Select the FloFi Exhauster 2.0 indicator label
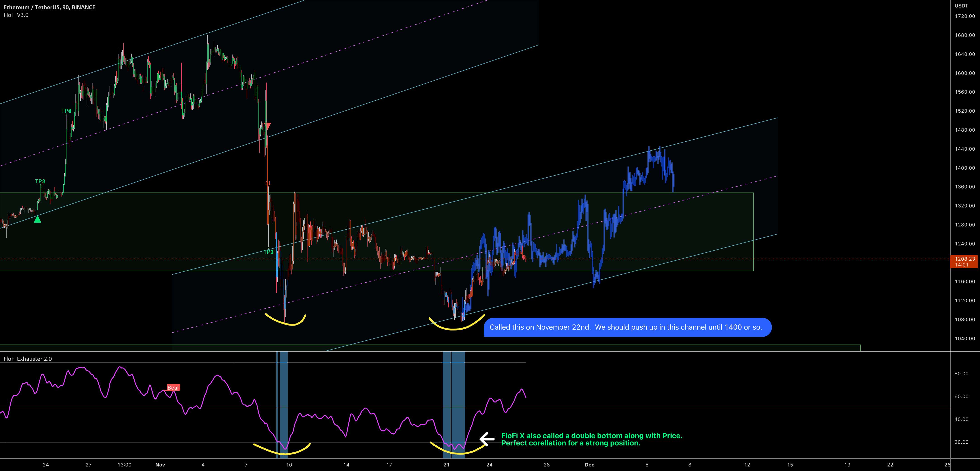The width and height of the screenshot is (980, 471). click(x=28, y=359)
